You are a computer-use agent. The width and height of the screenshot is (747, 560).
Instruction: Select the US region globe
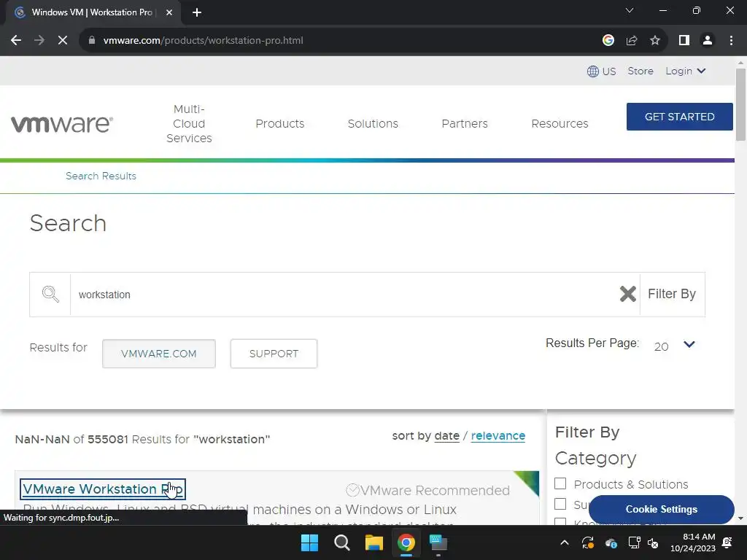click(x=601, y=71)
